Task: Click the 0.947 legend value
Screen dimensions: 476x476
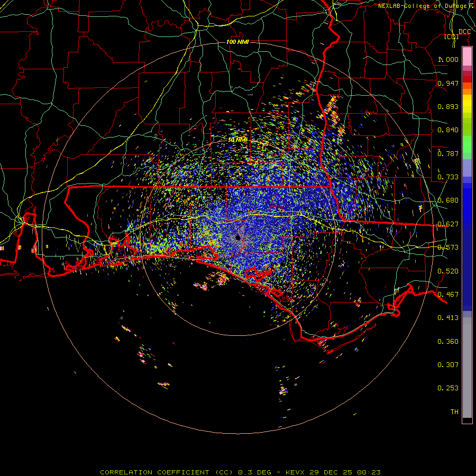Action: [x=448, y=83]
